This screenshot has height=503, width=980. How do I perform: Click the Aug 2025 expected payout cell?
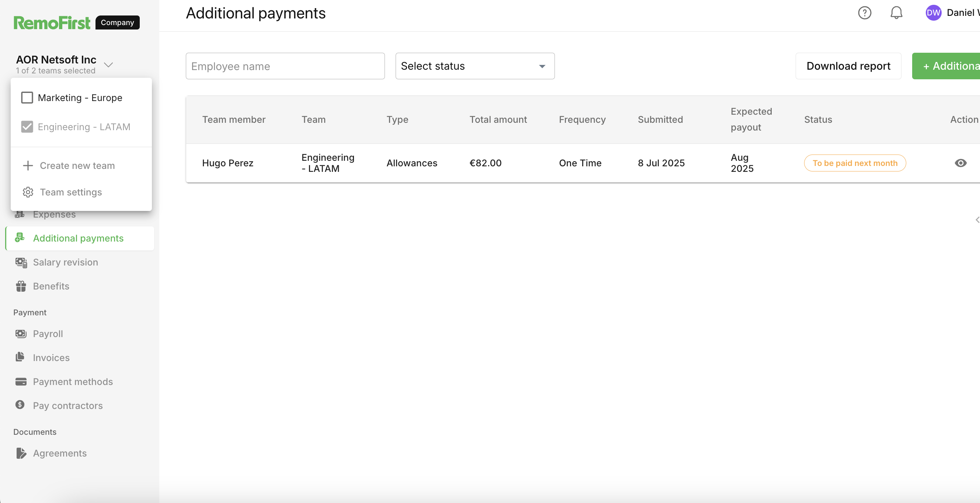741,163
